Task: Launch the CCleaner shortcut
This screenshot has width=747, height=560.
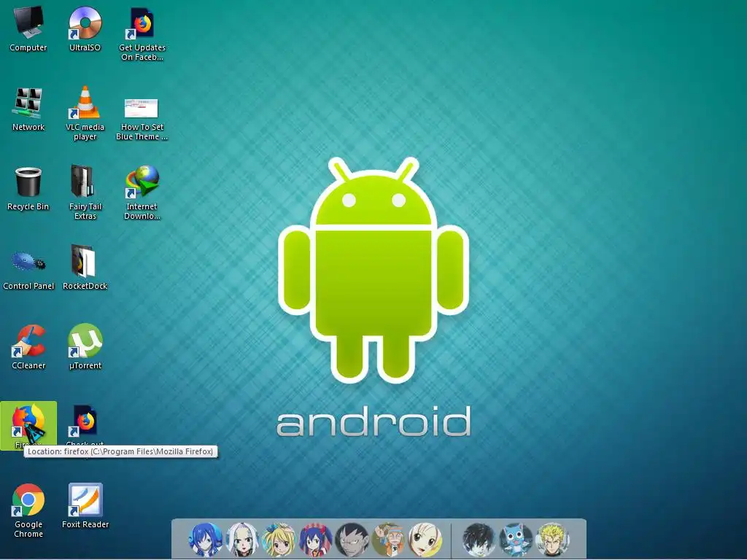Action: click(x=28, y=347)
